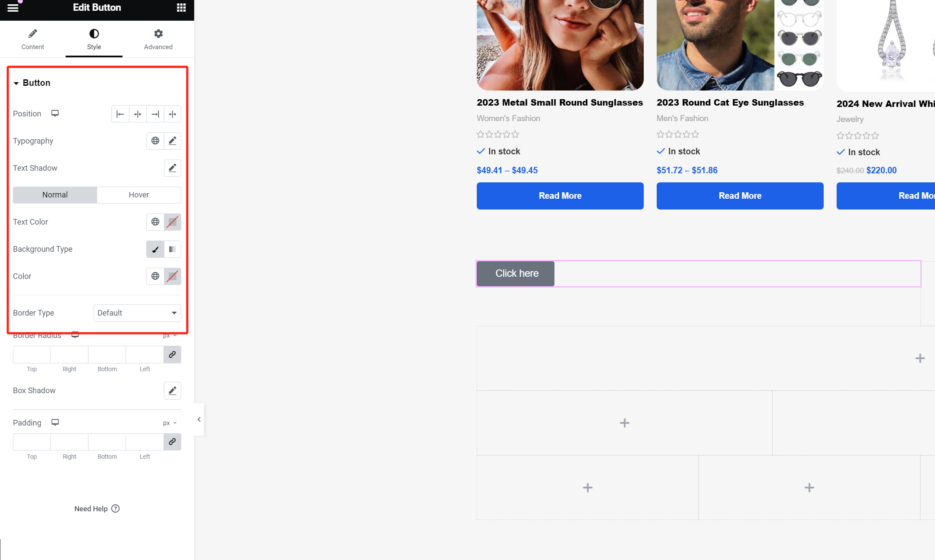The height and width of the screenshot is (560, 935).
Task: Click the Content tab in Edit Button
Action: (32, 39)
